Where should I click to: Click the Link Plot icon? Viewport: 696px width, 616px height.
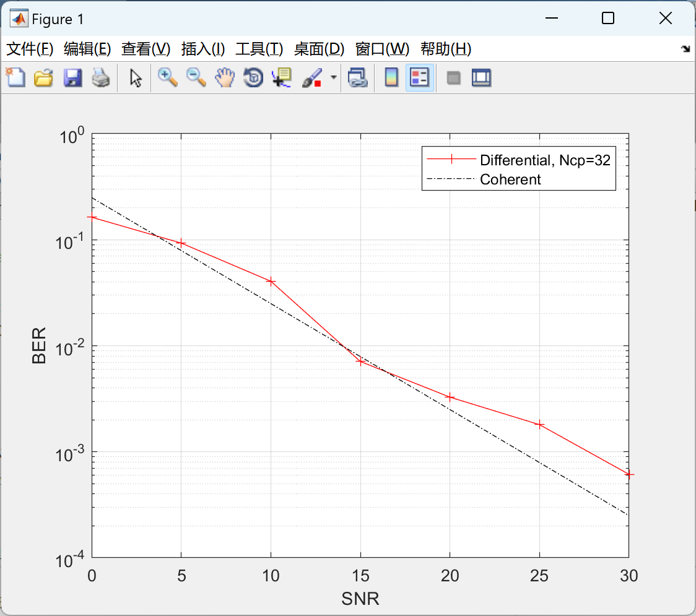[x=357, y=77]
